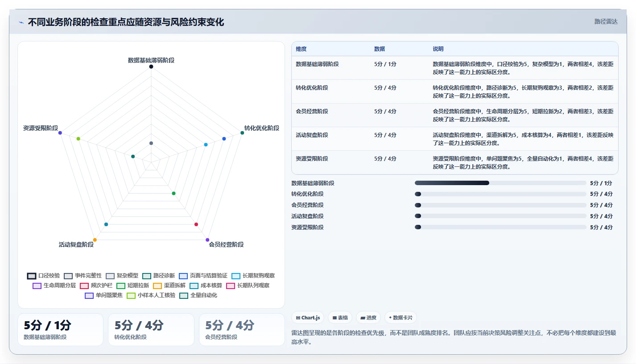Click the 资源受限阶段 progress bar
The image size is (636, 364).
tap(500, 227)
